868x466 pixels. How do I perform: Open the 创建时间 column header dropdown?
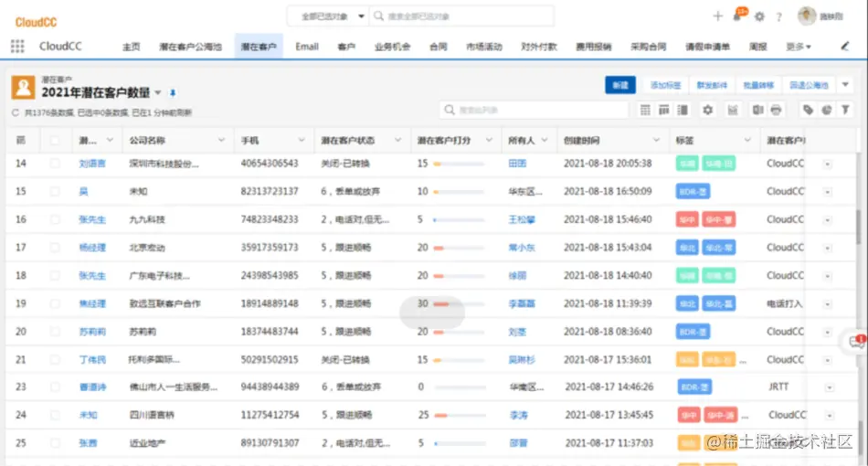pyautogui.click(x=657, y=141)
